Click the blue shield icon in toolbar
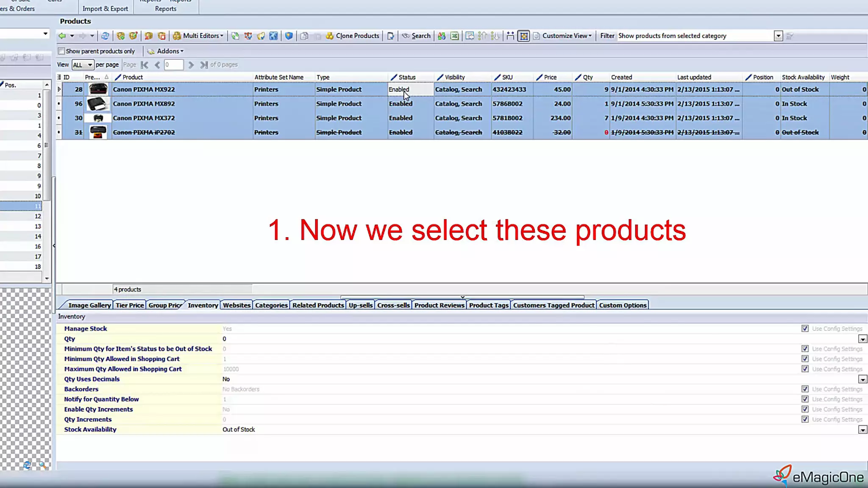 click(289, 36)
